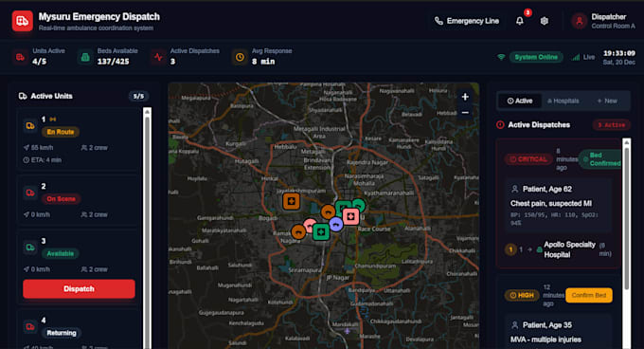This screenshot has height=349, width=644.
Task: Switch to the Hospitals tab
Action: [x=563, y=101]
